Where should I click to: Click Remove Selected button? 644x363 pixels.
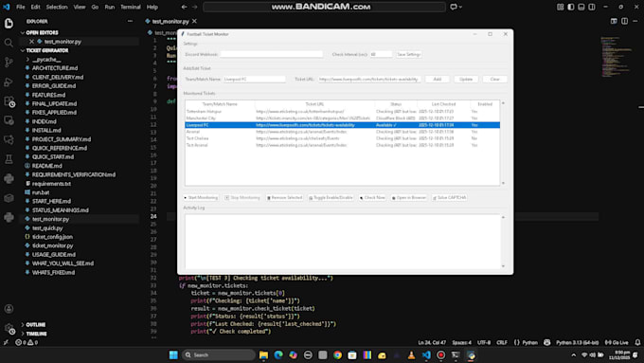tap(284, 198)
